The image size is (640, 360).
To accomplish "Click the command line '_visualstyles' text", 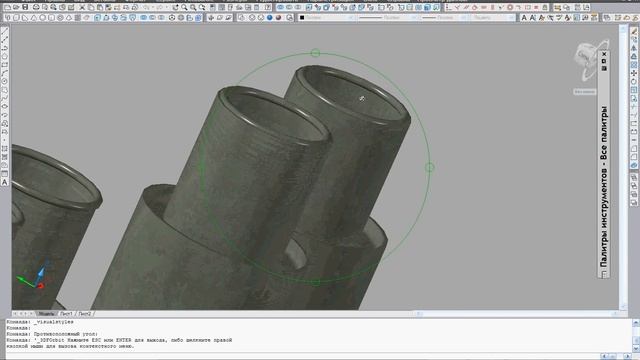I will [54, 322].
